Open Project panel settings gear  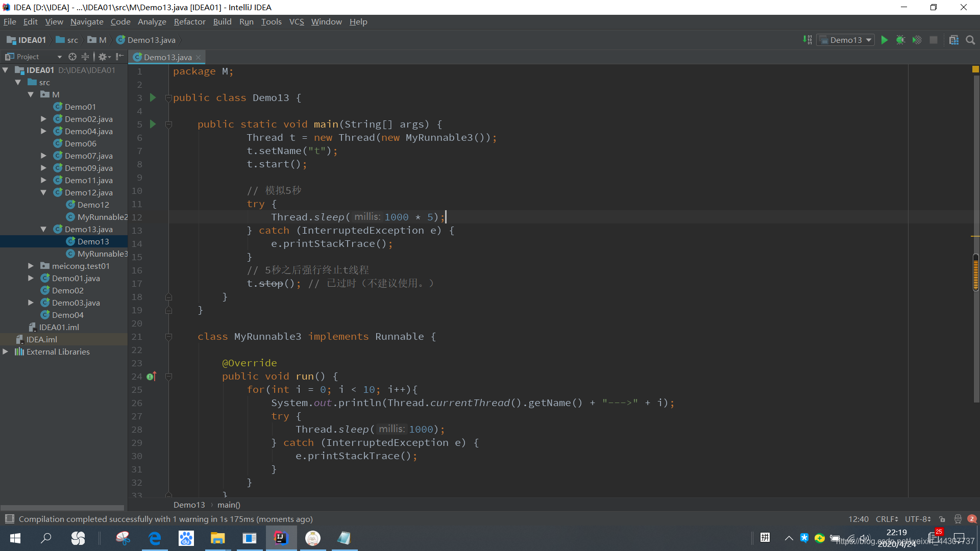tap(104, 57)
